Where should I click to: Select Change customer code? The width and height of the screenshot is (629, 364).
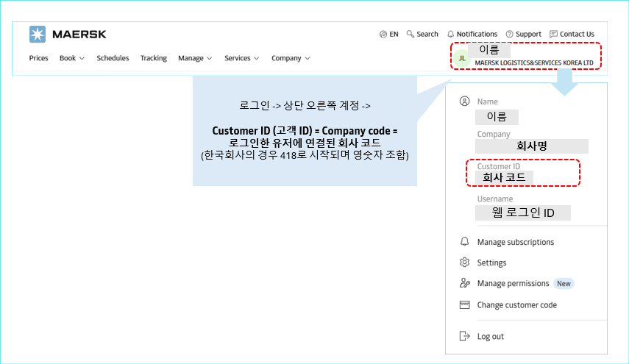(516, 305)
